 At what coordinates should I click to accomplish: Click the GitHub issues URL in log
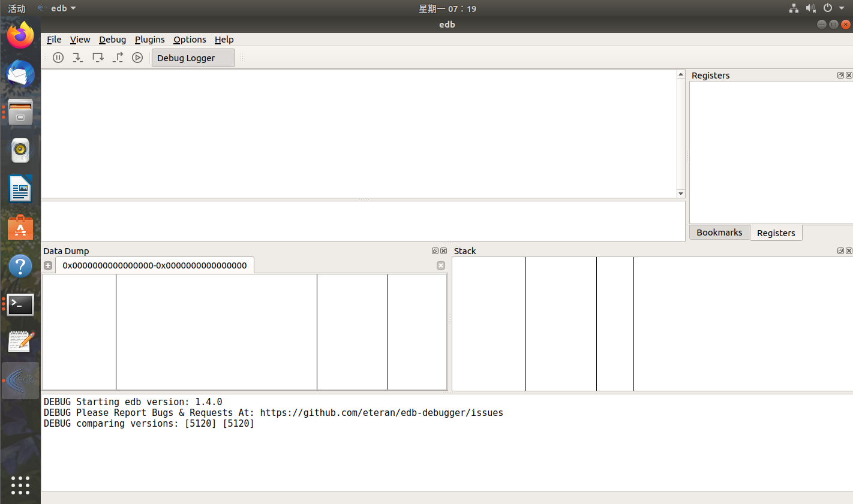pyautogui.click(x=382, y=413)
